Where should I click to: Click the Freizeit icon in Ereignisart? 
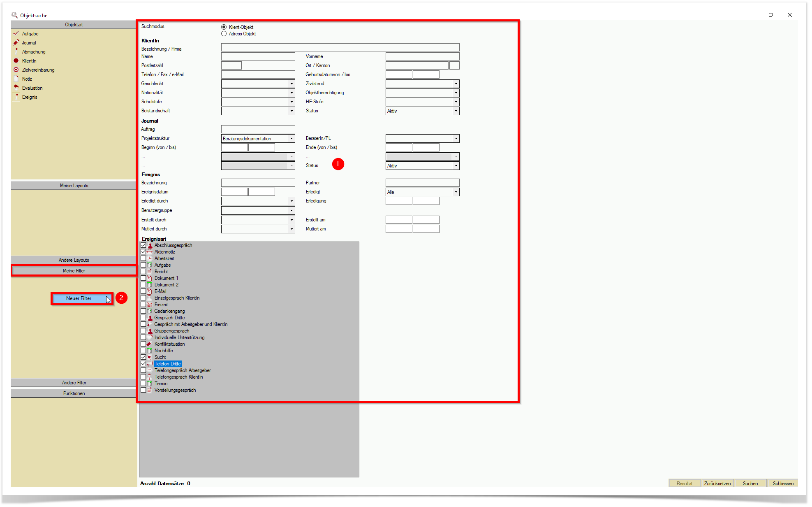(x=150, y=305)
